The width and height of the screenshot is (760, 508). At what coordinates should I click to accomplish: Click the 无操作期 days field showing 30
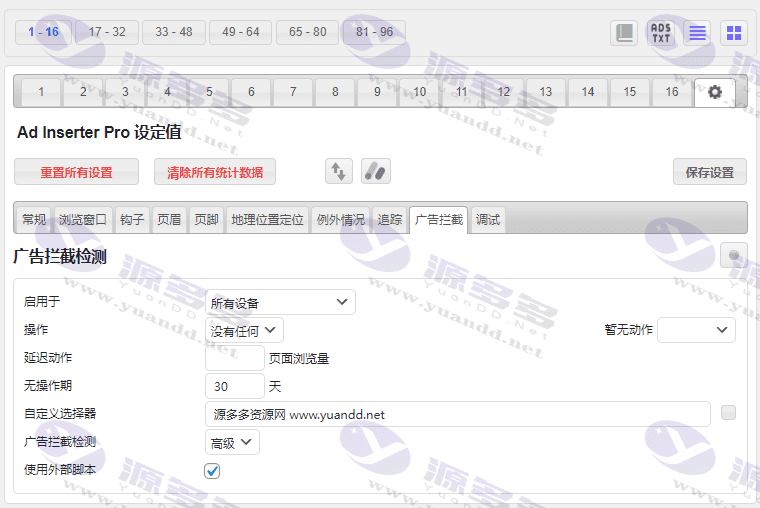click(x=235, y=386)
